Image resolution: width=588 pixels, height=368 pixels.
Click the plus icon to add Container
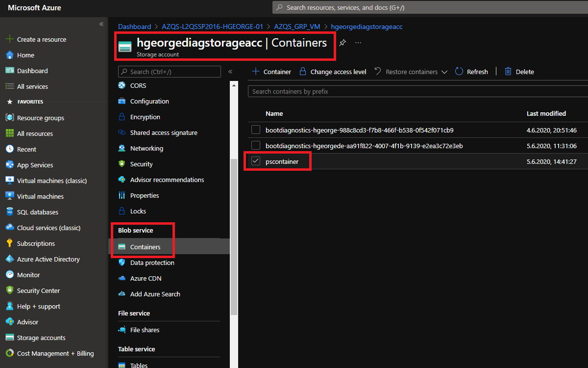255,72
